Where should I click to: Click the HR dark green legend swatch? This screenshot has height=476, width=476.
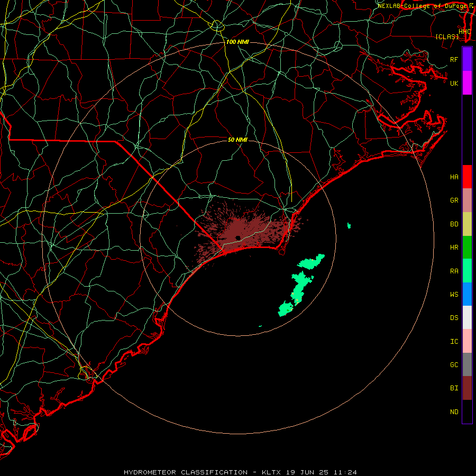pos(467,248)
